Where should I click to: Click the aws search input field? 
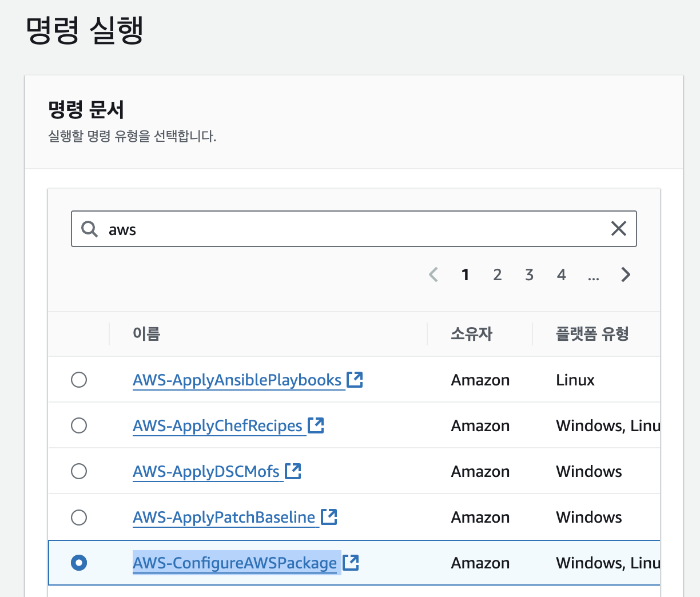353,229
